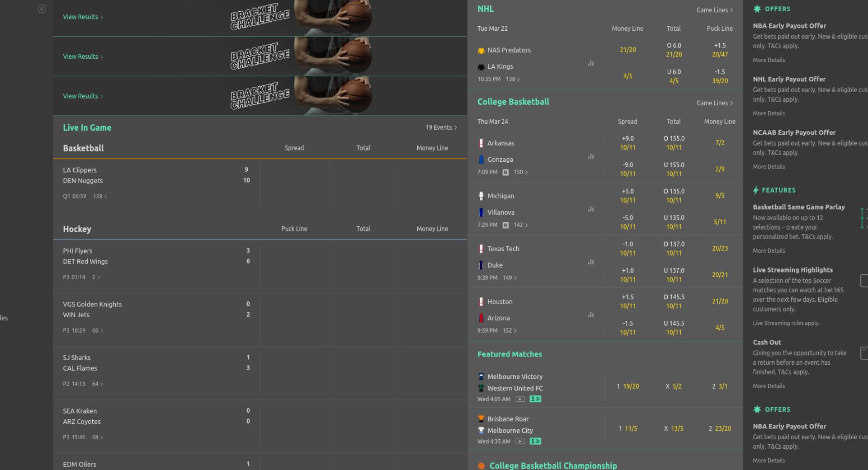Viewport: 868px width, 470px height.
Task: Open College Basketball Championship heading
Action: [553, 465]
